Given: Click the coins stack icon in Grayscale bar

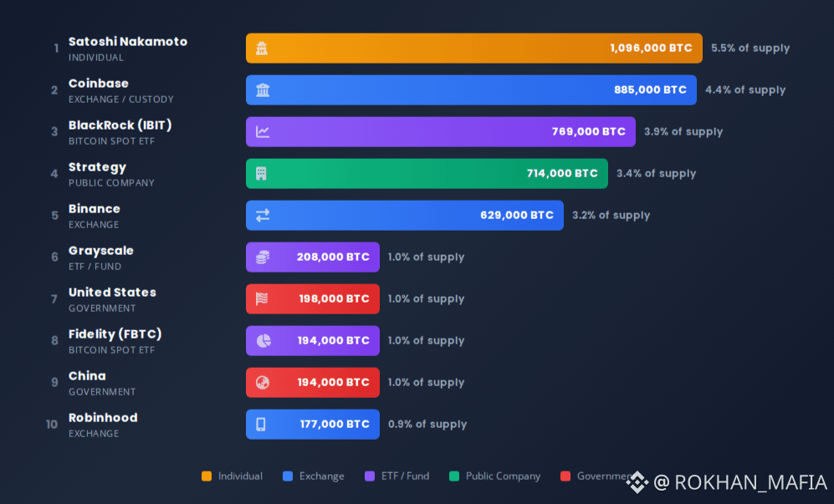Looking at the screenshot, I should pos(263,257).
